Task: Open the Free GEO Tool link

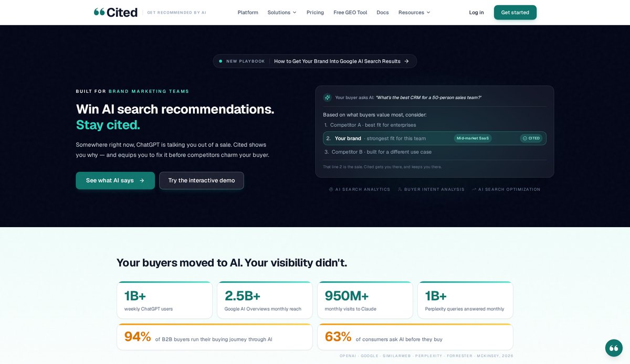Action: 350,13
